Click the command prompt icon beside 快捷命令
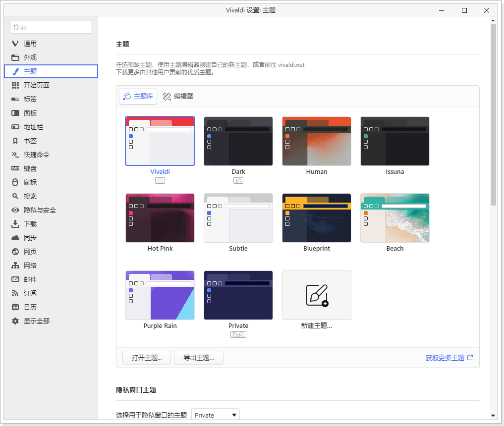The width and height of the screenshot is (504, 426). (x=15, y=155)
